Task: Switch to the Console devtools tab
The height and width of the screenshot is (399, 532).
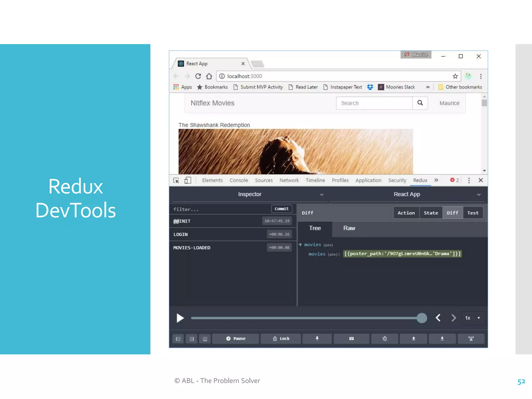Action: pos(238,180)
